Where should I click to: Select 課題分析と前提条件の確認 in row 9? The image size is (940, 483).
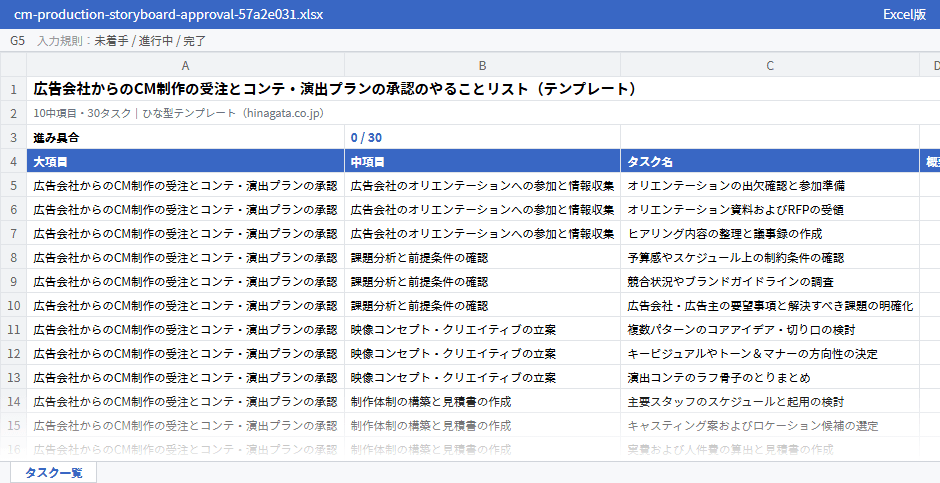pyautogui.click(x=482, y=281)
